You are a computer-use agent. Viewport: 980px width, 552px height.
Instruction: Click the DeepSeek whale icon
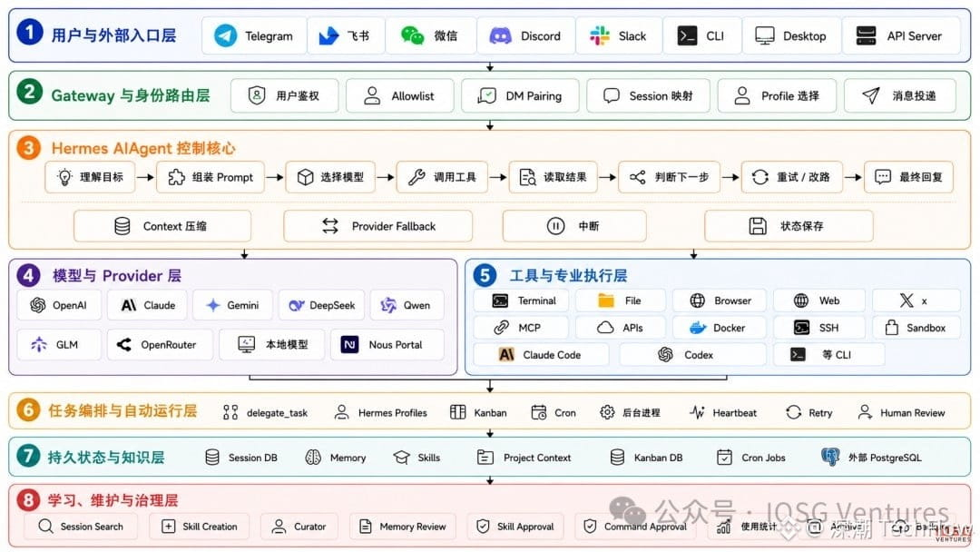pyautogui.click(x=296, y=305)
